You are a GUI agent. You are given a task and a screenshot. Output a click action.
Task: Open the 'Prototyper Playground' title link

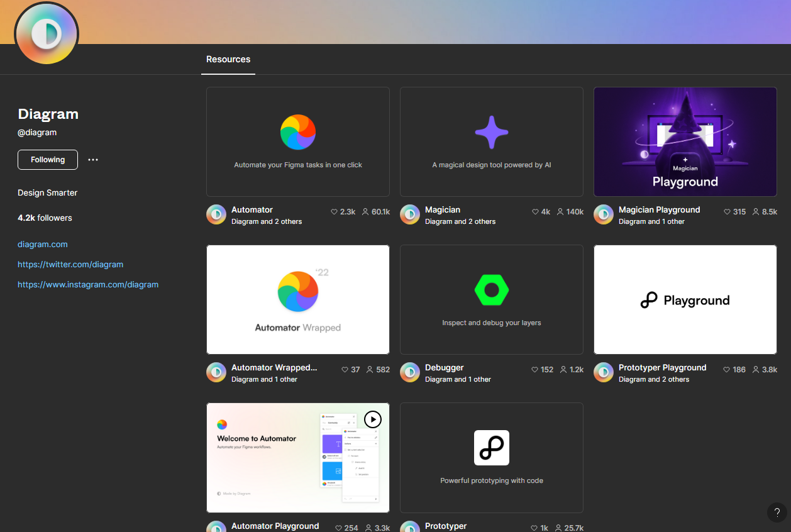pyautogui.click(x=663, y=367)
